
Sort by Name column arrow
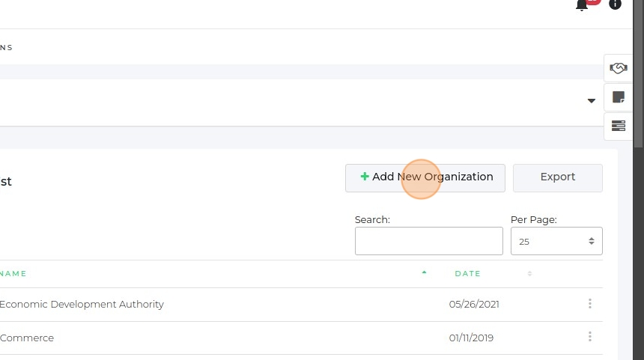click(x=425, y=273)
